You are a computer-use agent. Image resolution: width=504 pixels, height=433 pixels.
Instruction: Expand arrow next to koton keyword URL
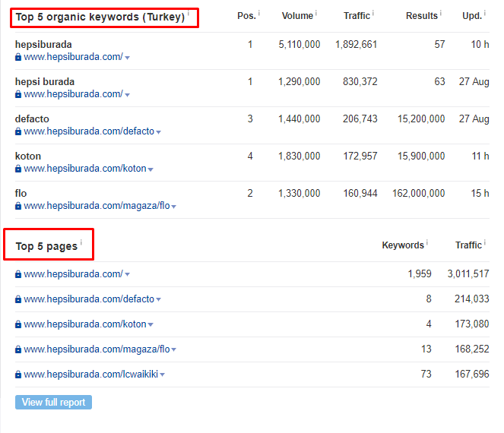151,169
